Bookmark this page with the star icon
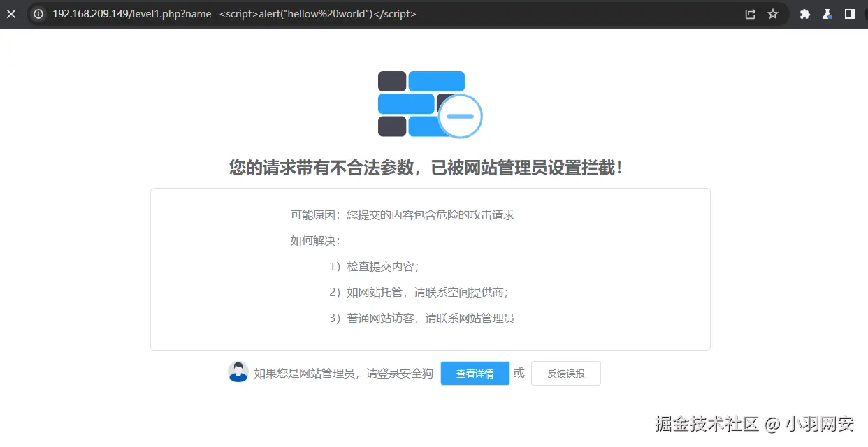The width and height of the screenshot is (868, 447). pyautogui.click(x=773, y=14)
